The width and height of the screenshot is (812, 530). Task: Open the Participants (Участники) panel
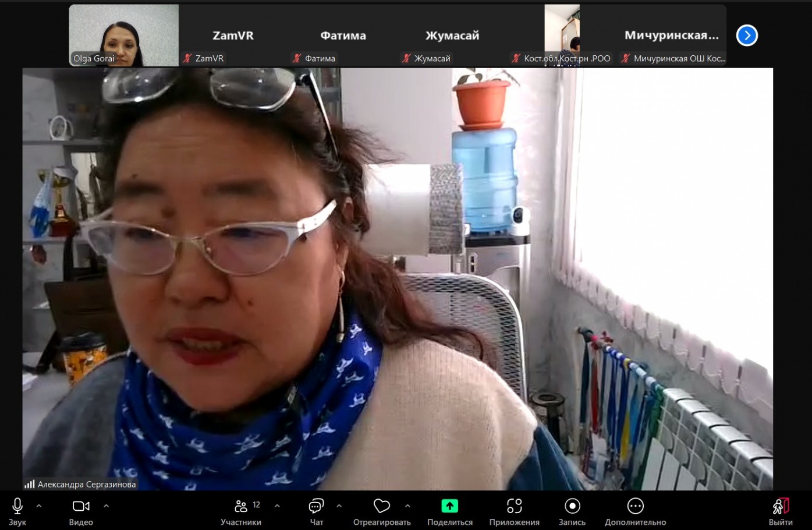coord(241,507)
